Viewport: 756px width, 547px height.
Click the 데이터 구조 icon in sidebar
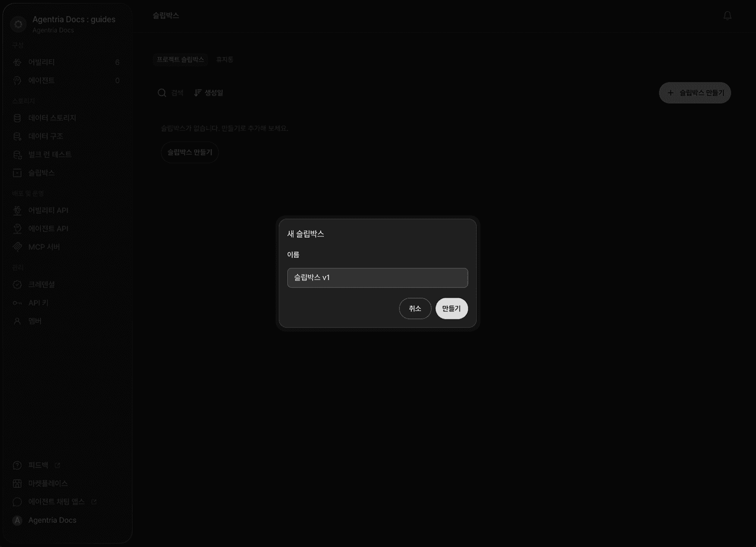17,136
